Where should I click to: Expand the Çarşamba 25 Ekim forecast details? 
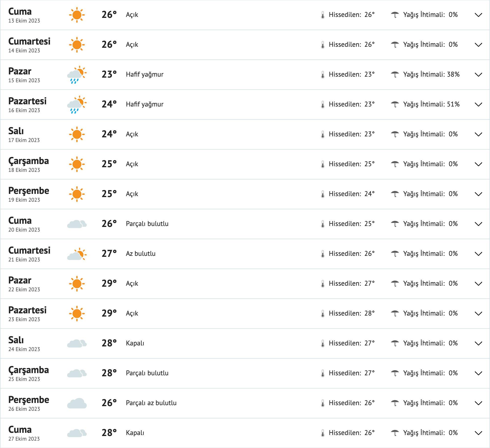[x=478, y=373]
